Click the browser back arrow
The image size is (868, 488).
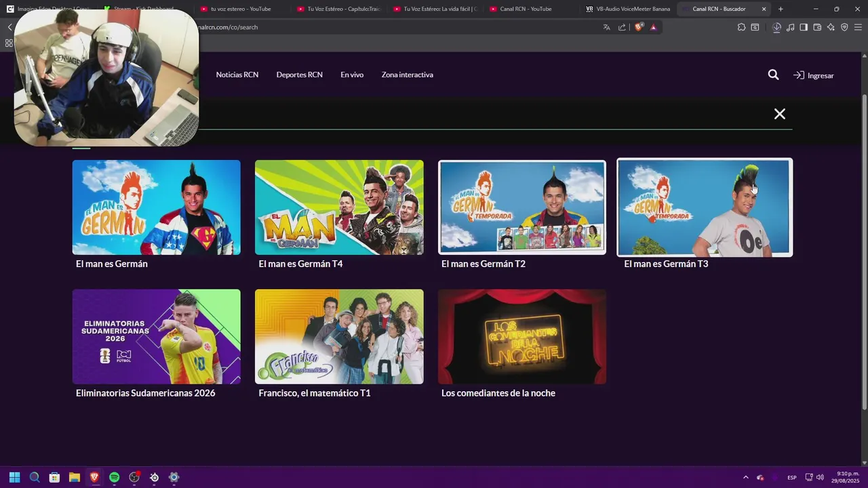point(9,27)
